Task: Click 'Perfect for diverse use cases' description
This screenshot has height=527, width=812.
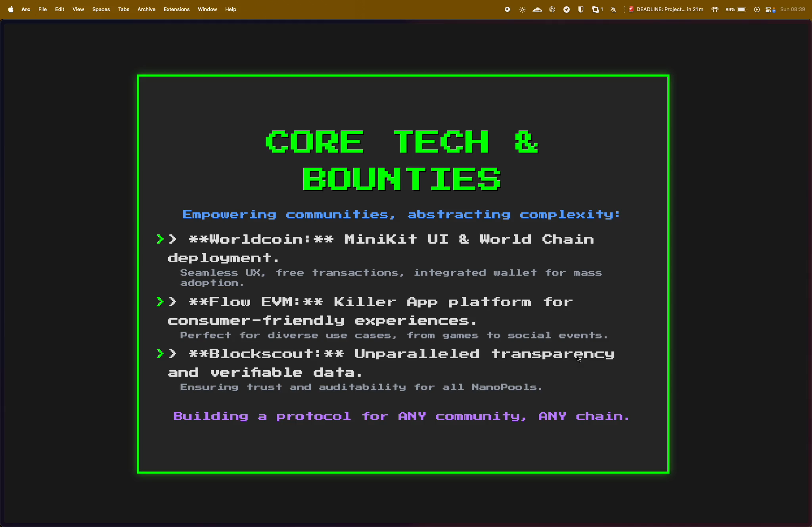Action: click(x=394, y=335)
